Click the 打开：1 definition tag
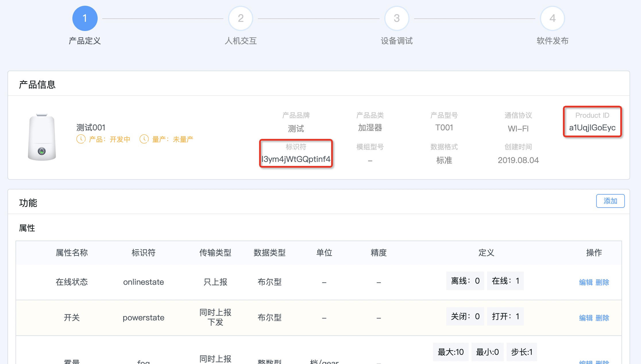The width and height of the screenshot is (641, 364). point(505,316)
